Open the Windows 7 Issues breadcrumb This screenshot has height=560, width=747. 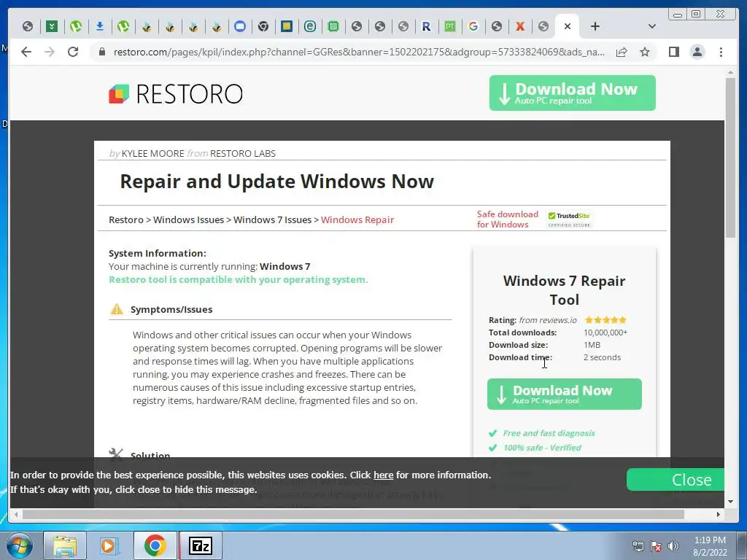[272, 220]
